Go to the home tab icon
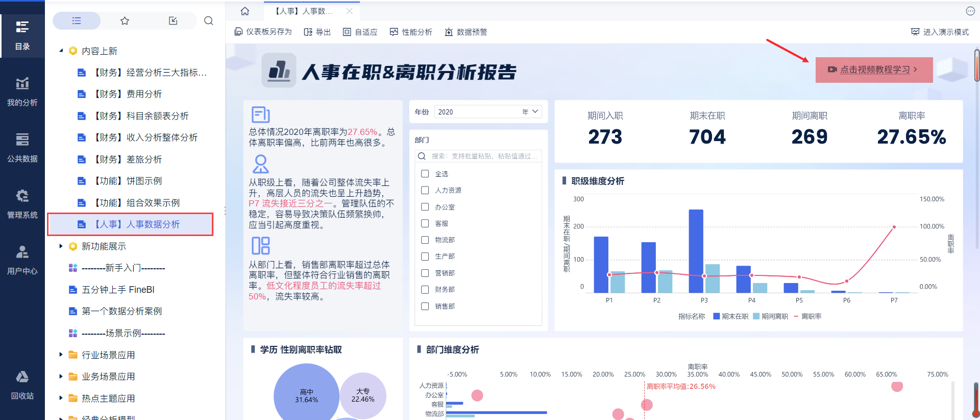 [245, 11]
